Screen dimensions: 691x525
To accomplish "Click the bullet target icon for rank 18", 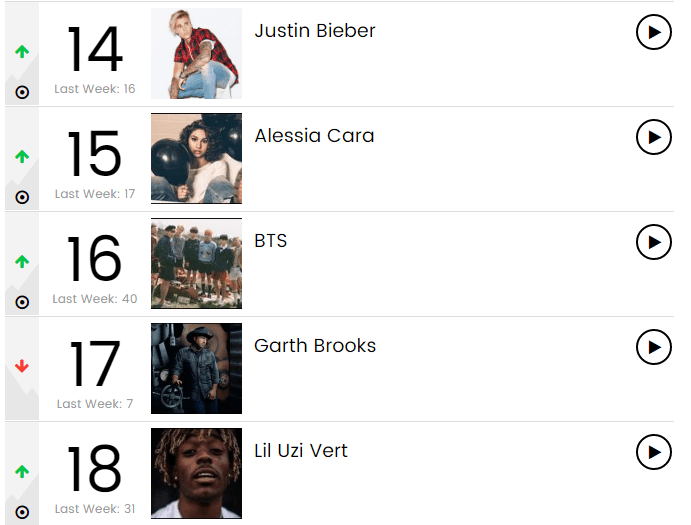I will click(22, 512).
